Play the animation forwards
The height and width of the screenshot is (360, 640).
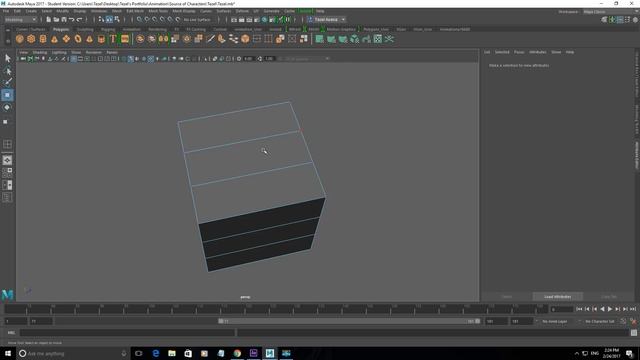tap(610, 309)
